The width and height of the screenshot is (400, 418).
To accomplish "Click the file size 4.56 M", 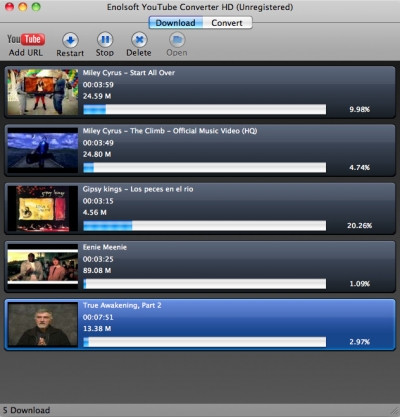I will coord(95,212).
